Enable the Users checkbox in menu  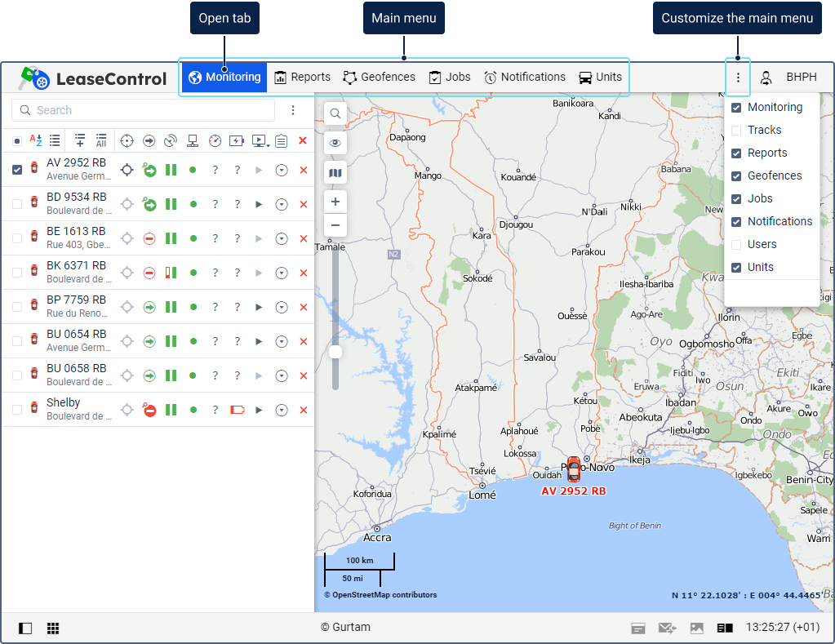pyautogui.click(x=736, y=245)
